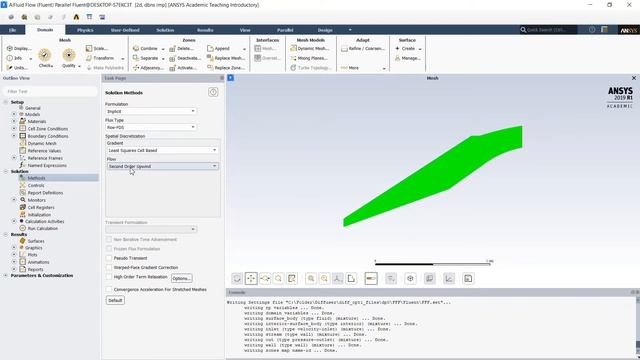Open the Delete zones tool

[181, 49]
